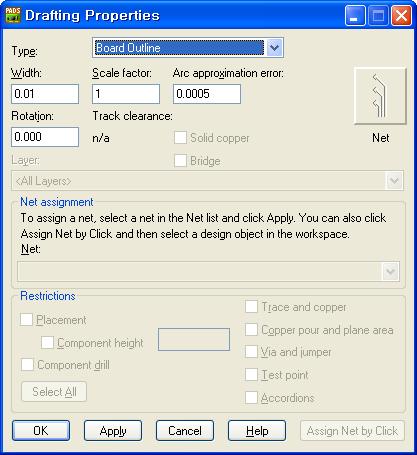Click the Restrictions group label

point(48,296)
